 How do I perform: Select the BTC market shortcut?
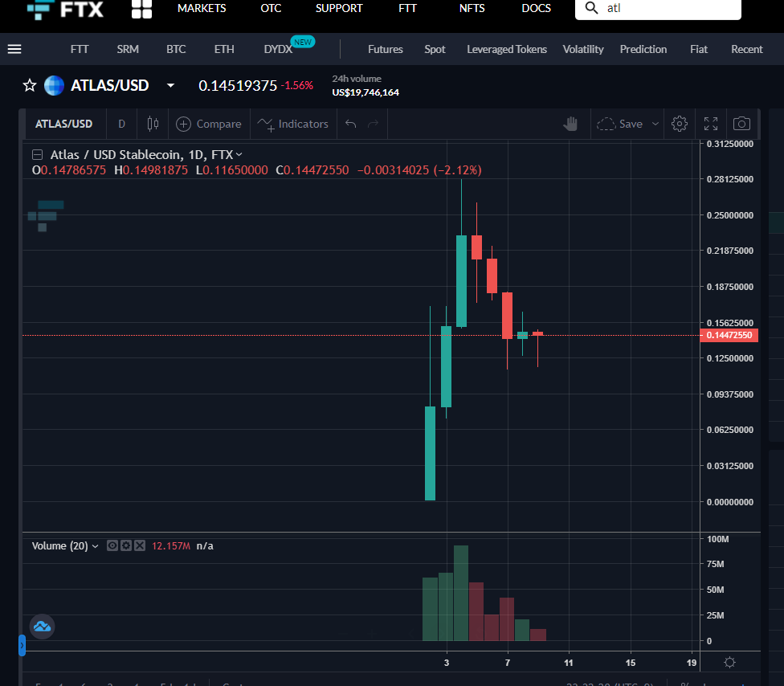pos(176,49)
